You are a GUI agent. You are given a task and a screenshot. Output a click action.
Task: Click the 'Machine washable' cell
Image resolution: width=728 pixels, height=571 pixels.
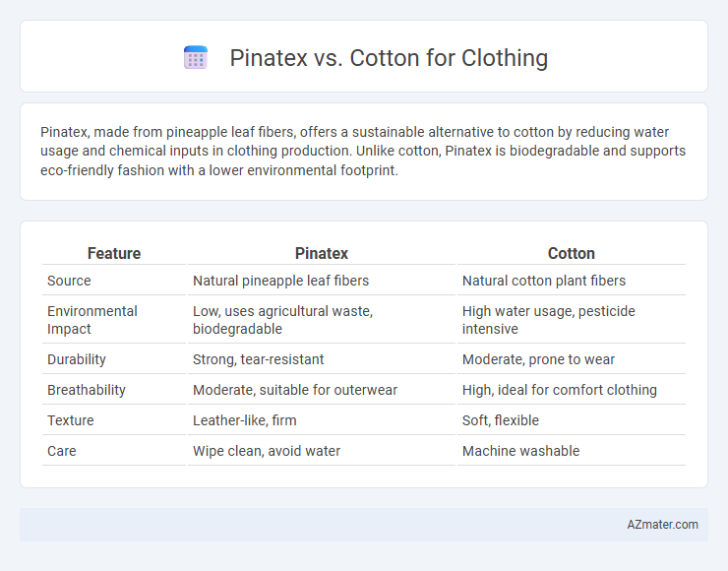click(x=571, y=451)
